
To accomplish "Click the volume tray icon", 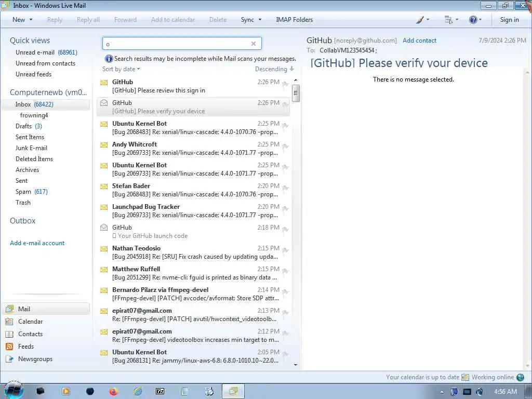I will (479, 392).
